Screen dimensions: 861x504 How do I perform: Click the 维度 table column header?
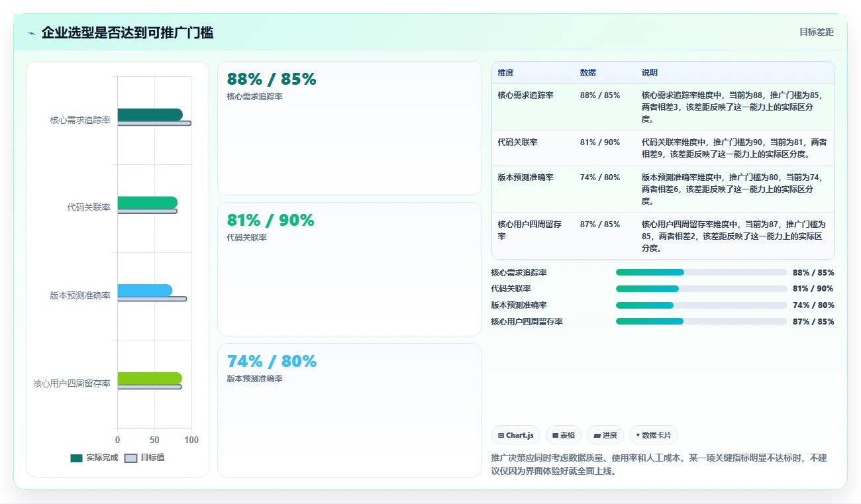click(505, 72)
